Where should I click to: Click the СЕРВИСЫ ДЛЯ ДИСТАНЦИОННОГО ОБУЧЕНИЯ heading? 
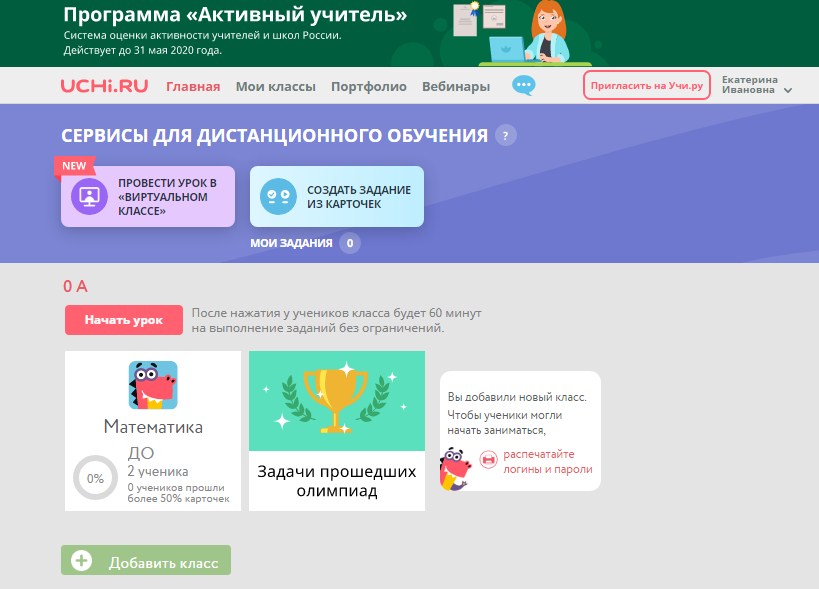point(274,136)
